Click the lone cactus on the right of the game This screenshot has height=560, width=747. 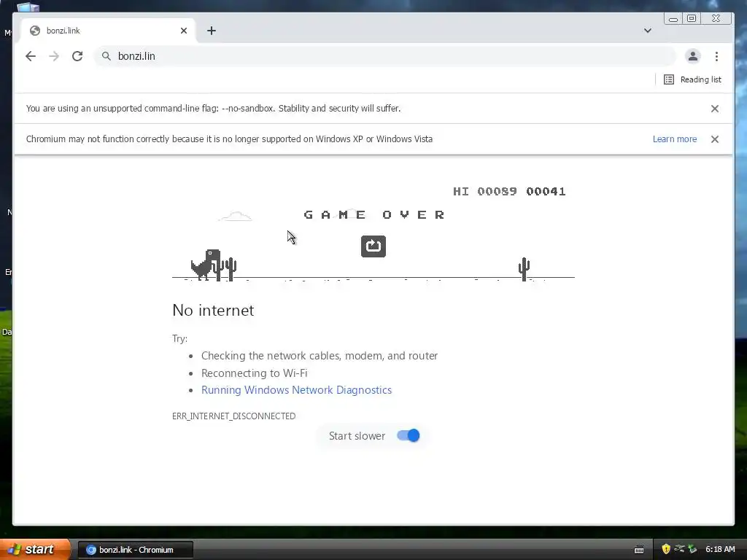524,269
